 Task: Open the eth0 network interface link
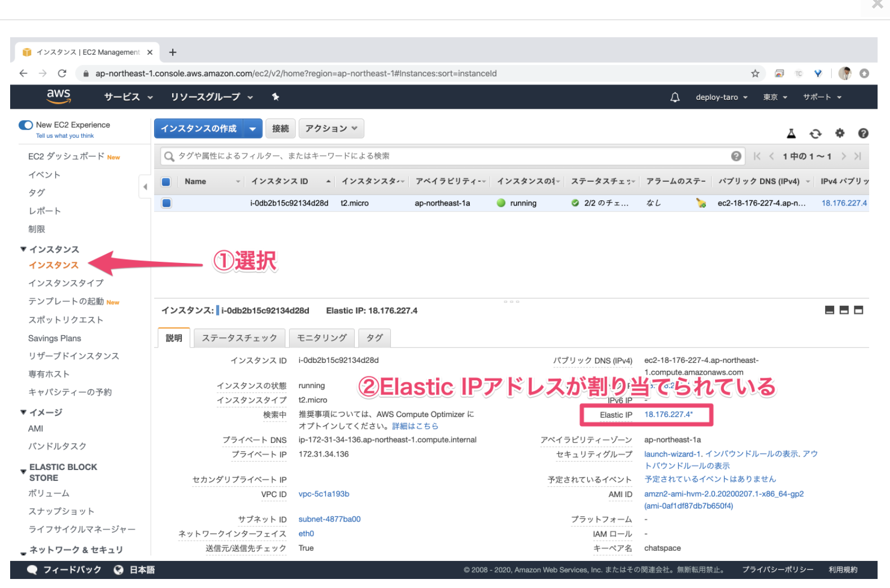coord(307,533)
